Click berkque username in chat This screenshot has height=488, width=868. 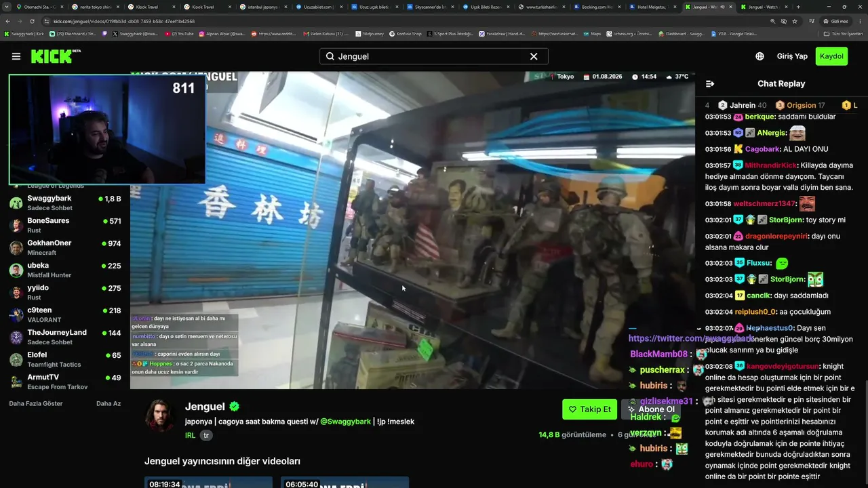[760, 117]
